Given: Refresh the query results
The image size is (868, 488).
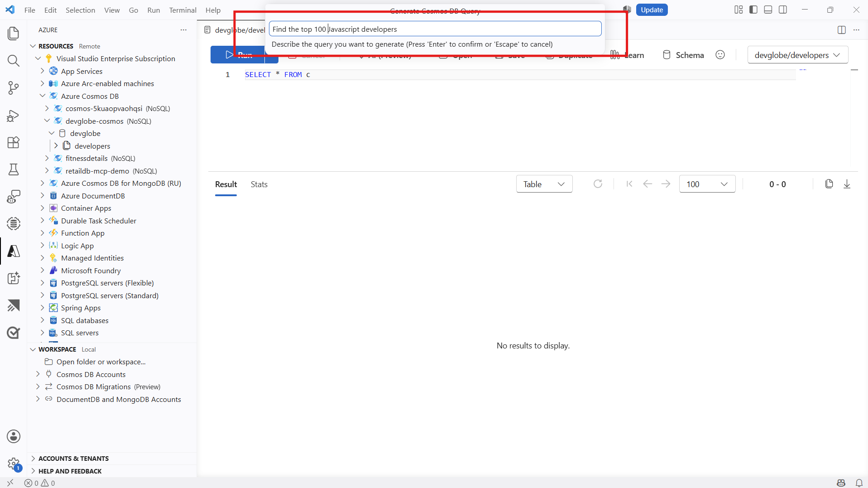Looking at the screenshot, I should click(x=598, y=184).
